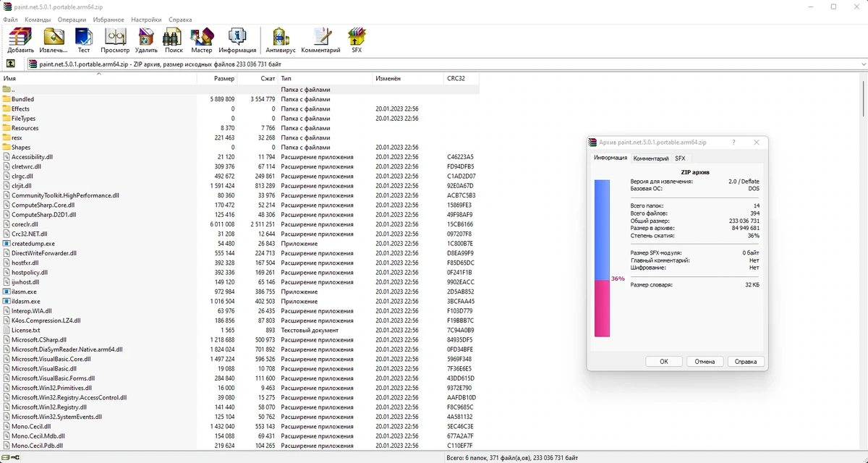Viewport: 868px width, 463px height.
Task: Sort by Сжат column header
Action: tap(258, 78)
